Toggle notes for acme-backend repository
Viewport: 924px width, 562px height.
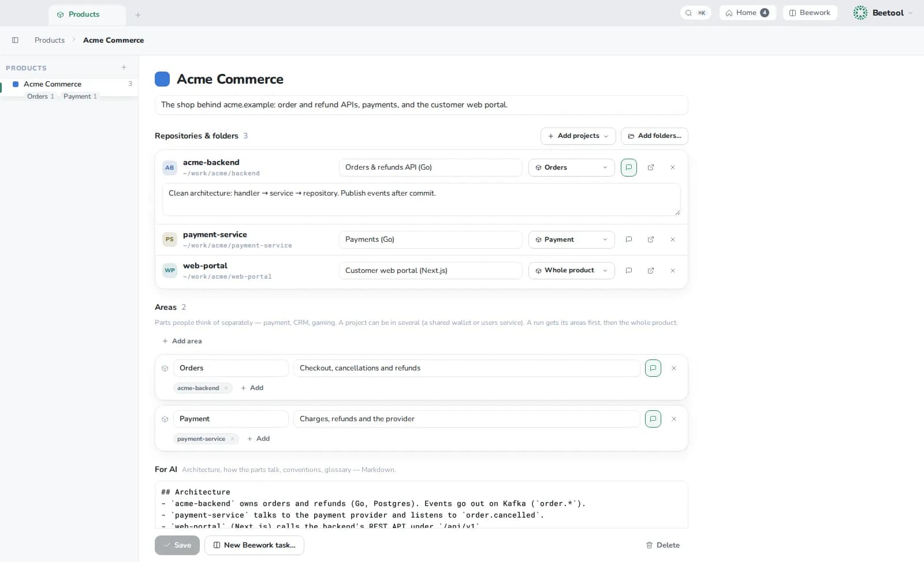pos(628,167)
